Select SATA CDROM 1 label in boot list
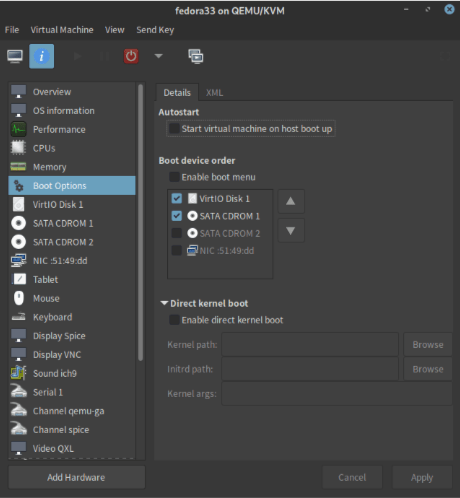Viewport: 460px width, 498px height. click(230, 216)
